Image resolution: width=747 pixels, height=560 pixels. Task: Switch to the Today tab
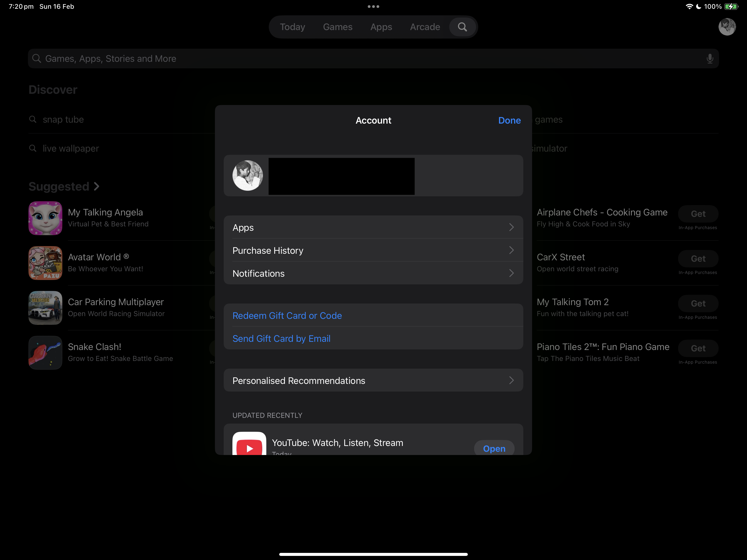(292, 27)
